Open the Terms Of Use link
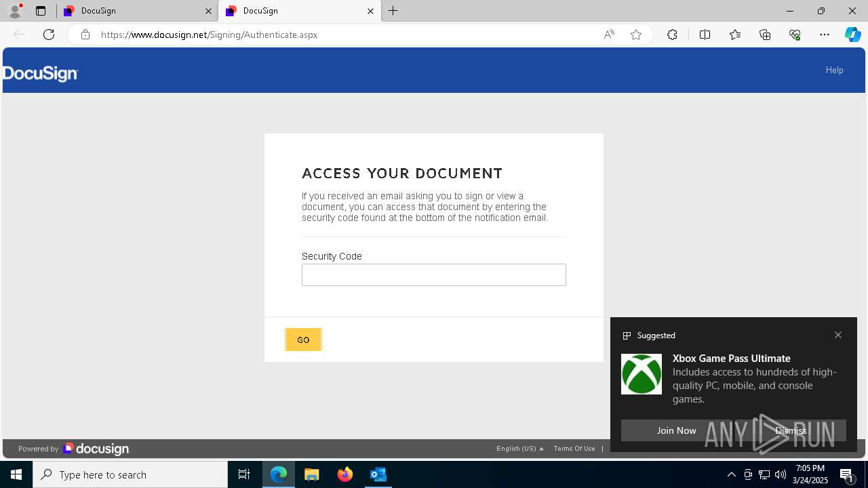Viewport: 868px width, 488px height. (x=574, y=449)
